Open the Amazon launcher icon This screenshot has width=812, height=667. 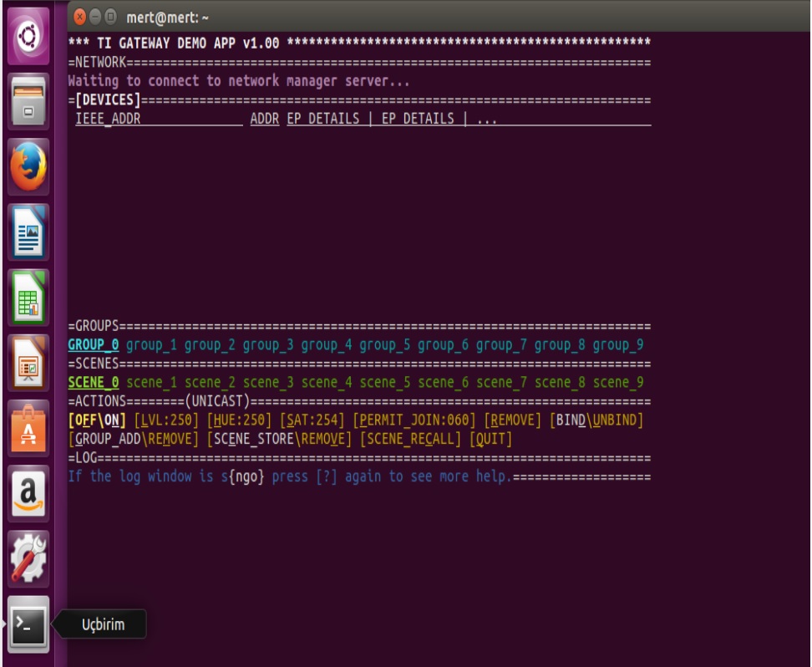click(28, 493)
